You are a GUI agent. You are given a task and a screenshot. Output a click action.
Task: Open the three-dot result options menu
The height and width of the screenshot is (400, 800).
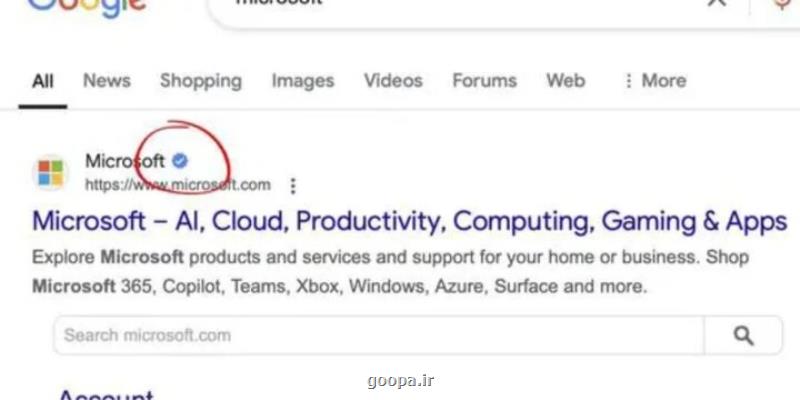293,186
